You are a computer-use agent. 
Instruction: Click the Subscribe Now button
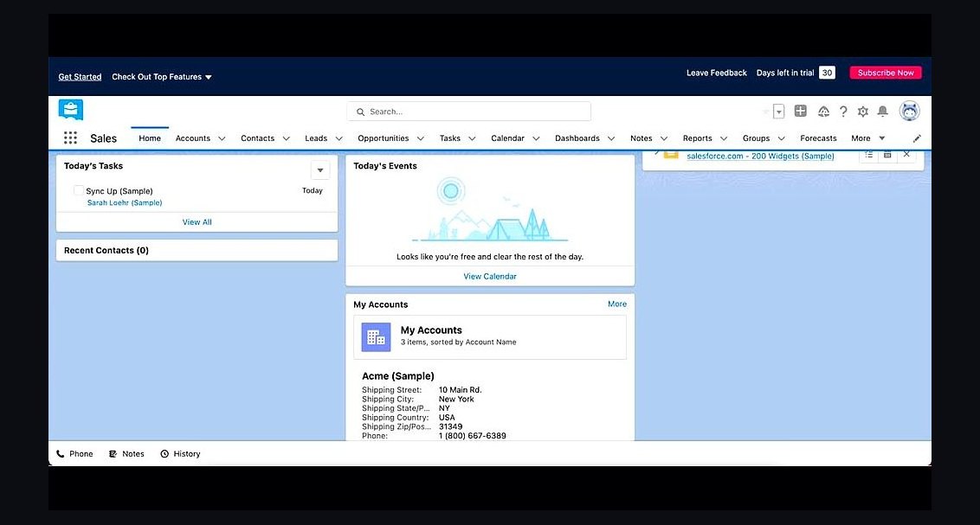pyautogui.click(x=885, y=73)
